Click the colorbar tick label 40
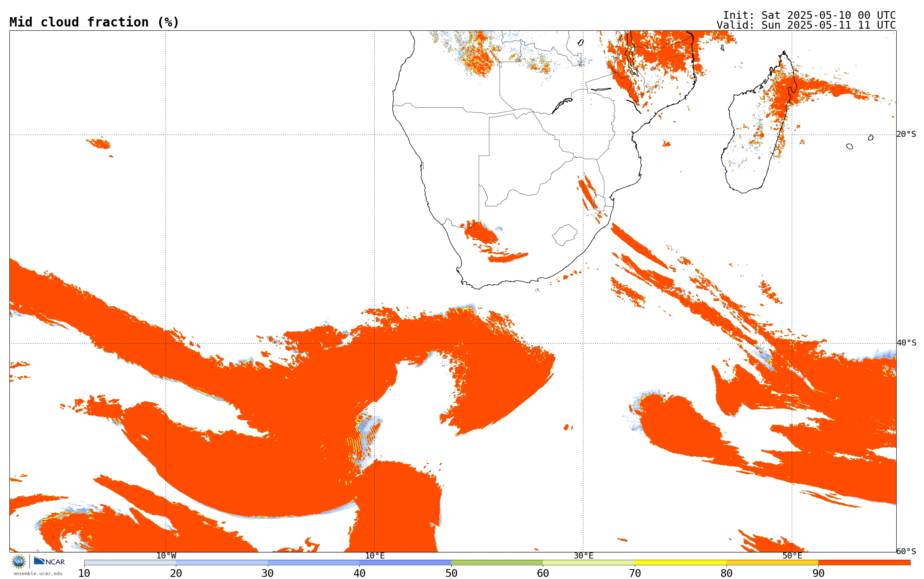 tap(359, 573)
